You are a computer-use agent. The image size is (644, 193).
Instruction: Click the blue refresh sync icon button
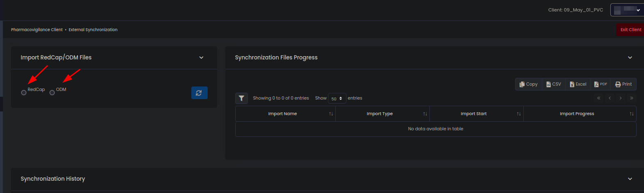pos(199,93)
